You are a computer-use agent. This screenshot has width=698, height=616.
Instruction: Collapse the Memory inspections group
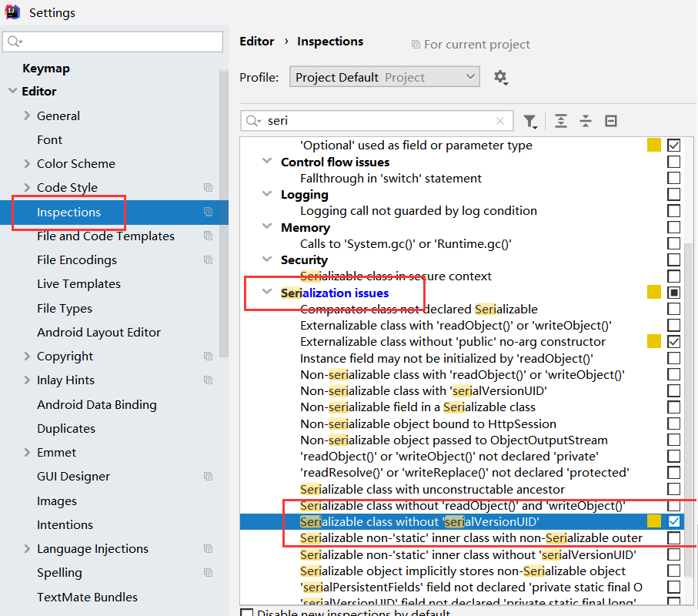pyautogui.click(x=267, y=226)
